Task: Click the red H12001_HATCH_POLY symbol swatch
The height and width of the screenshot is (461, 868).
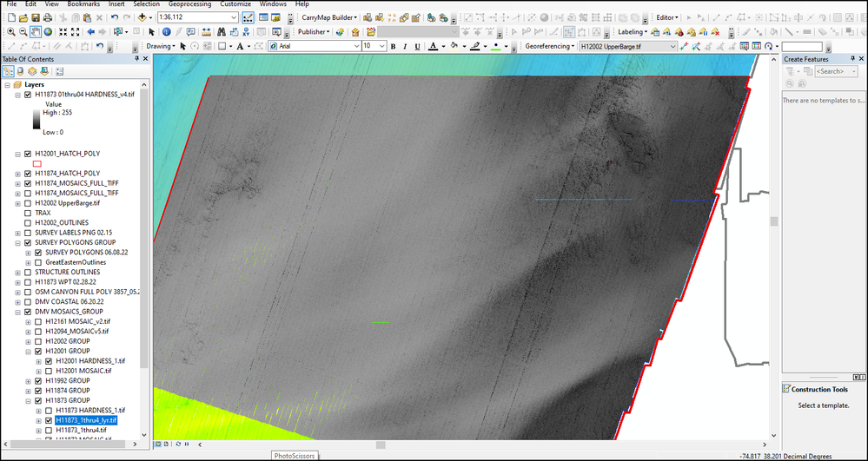Action: pos(37,163)
